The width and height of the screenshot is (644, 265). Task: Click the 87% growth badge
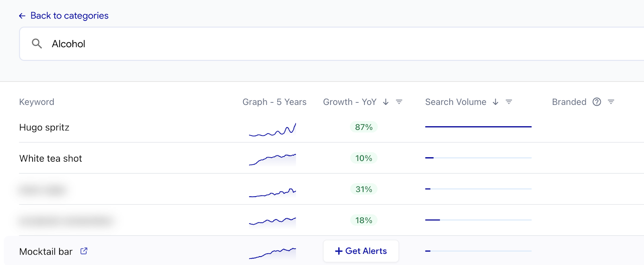coord(363,127)
